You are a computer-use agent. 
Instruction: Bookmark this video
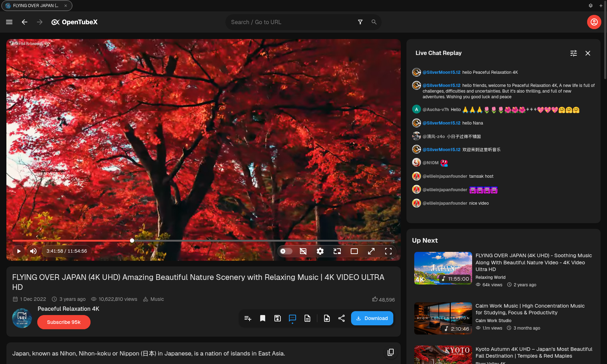pyautogui.click(x=263, y=318)
